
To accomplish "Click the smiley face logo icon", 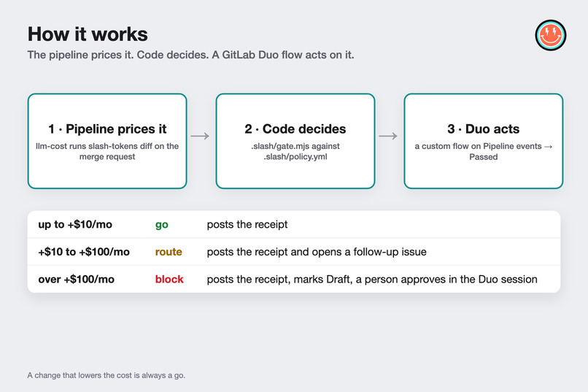I will 551,35.
